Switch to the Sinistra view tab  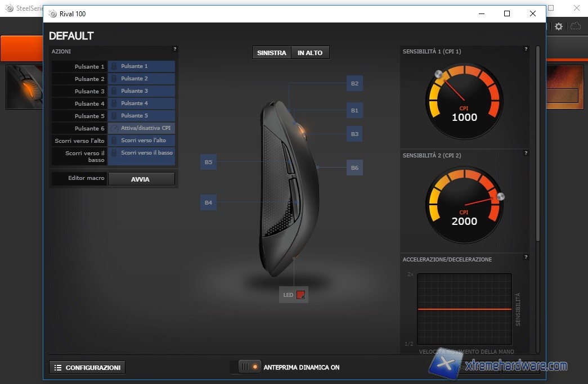pyautogui.click(x=272, y=53)
